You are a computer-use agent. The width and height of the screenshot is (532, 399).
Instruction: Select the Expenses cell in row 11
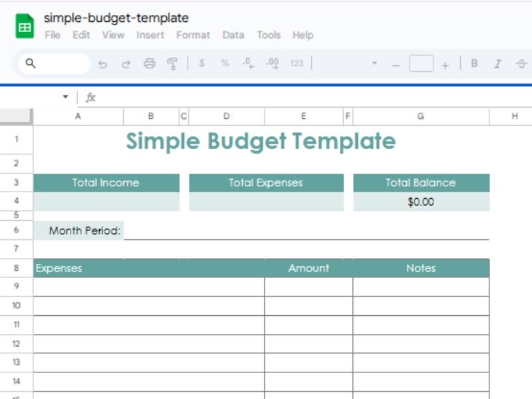tap(148, 325)
